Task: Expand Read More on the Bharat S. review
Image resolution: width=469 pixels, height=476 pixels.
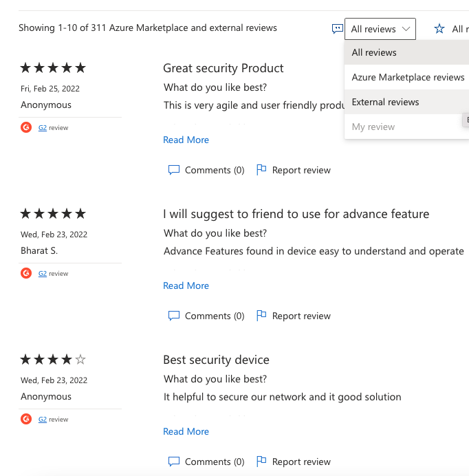Action: (x=186, y=285)
